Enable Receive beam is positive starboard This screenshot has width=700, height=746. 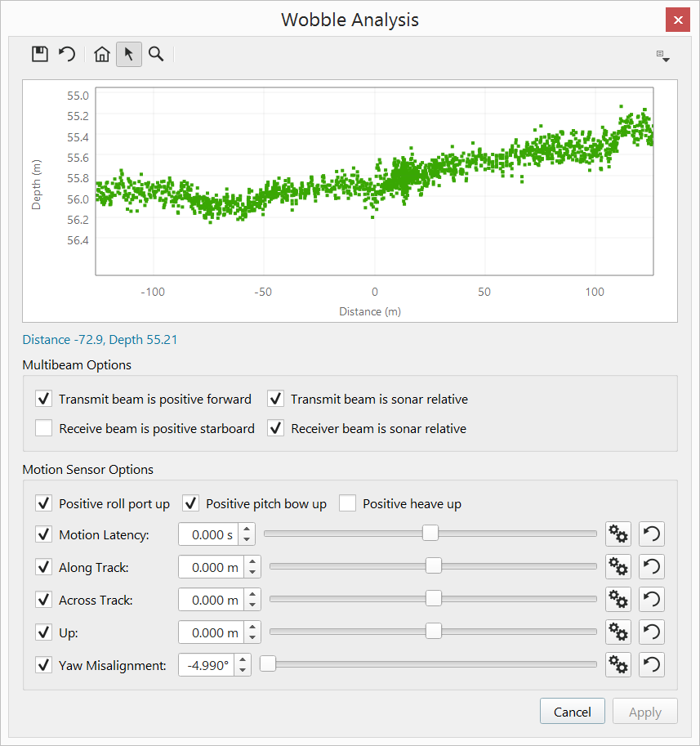pos(43,428)
